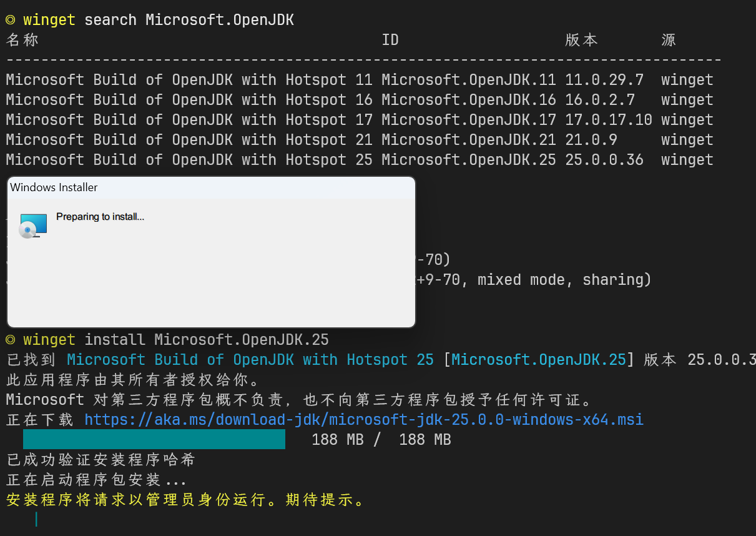Click the 源 column header
Image resolution: width=756 pixels, height=536 pixels.
coord(669,40)
